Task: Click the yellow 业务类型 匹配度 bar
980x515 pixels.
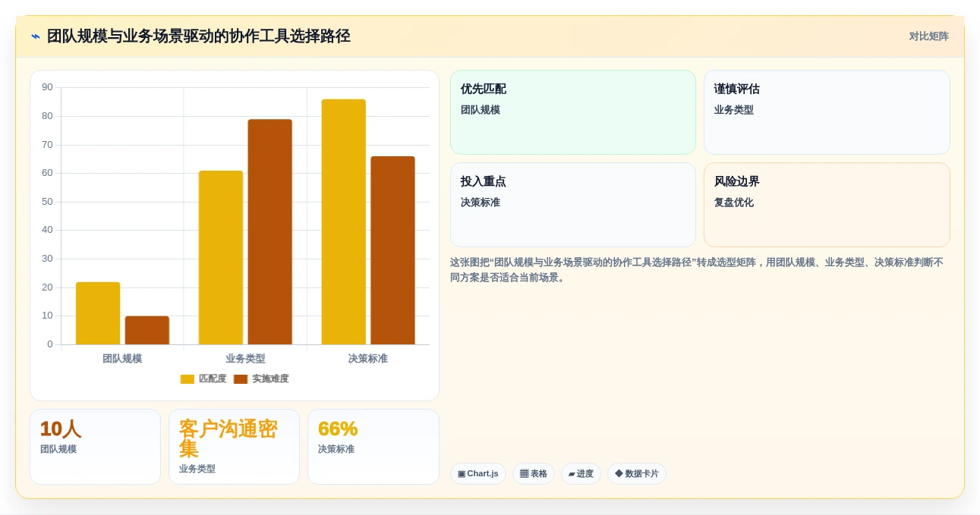Action: [221, 258]
